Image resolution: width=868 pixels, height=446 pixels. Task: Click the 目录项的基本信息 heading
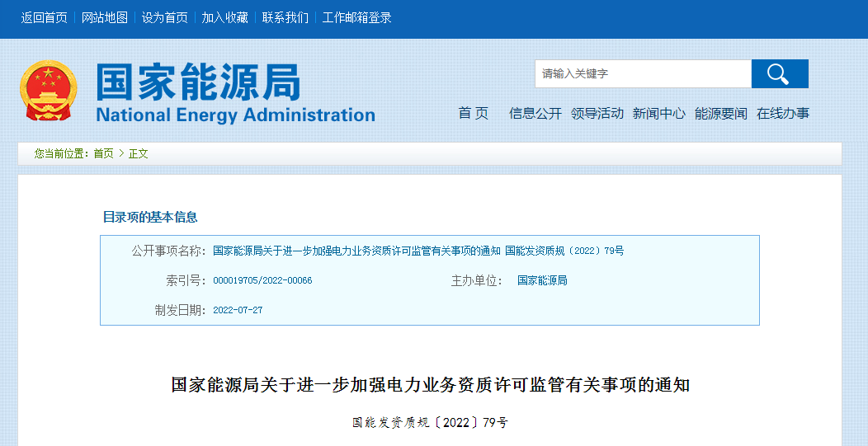pyautogui.click(x=150, y=217)
